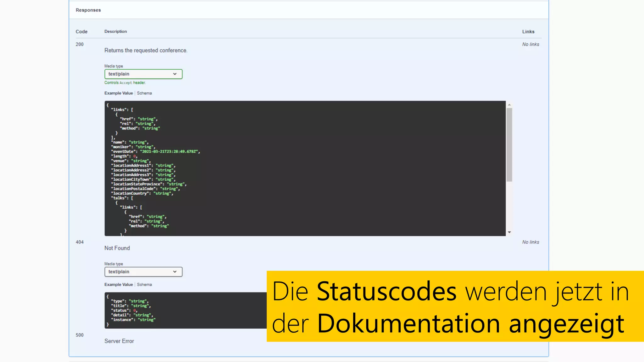Click the "locationPostalCode" line in example
Viewport: 644px width, 362px height.
145,189
